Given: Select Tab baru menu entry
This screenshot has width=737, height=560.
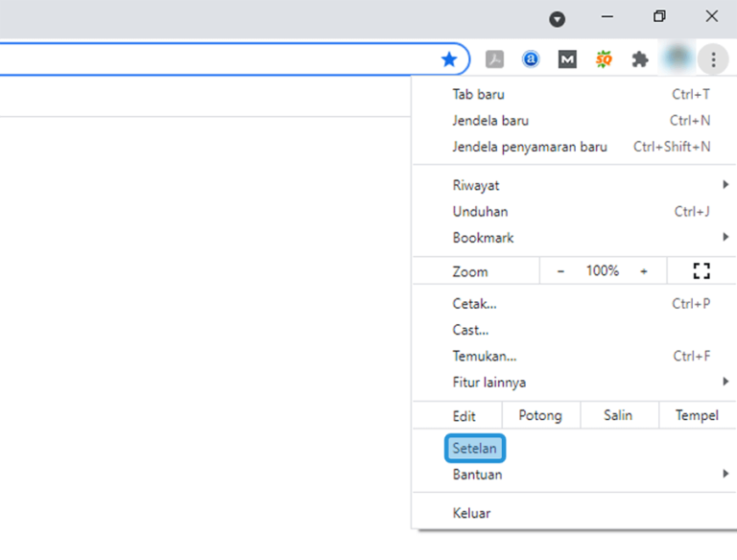Looking at the screenshot, I should pos(575,94).
